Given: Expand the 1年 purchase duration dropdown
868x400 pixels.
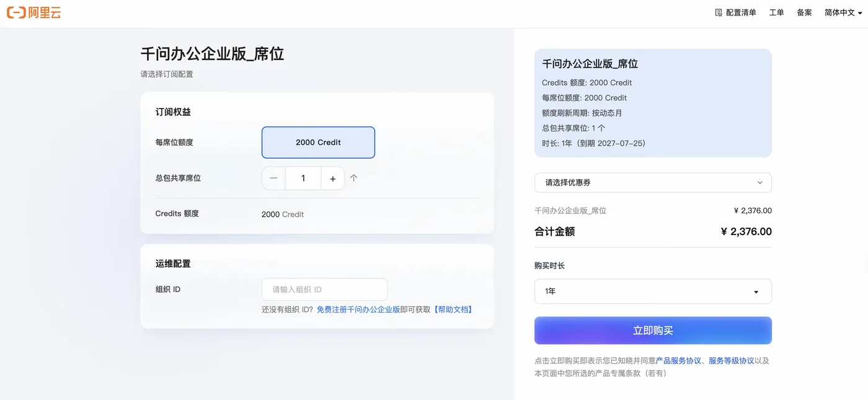Looking at the screenshot, I should [x=653, y=291].
